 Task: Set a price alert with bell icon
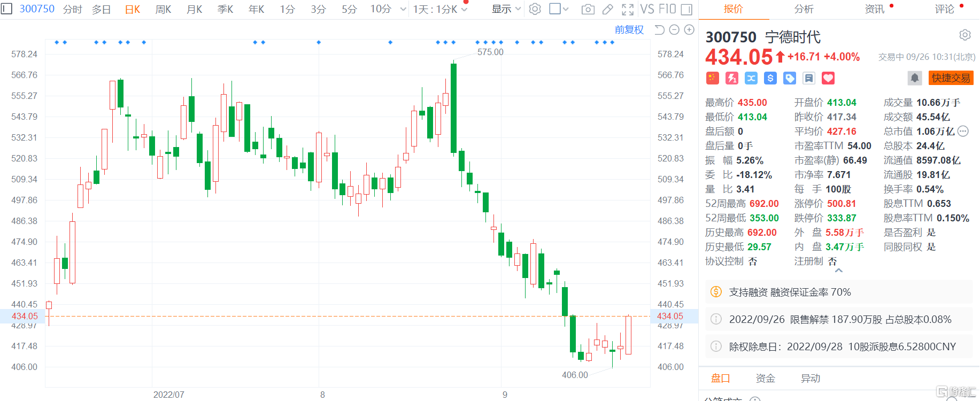point(915,78)
